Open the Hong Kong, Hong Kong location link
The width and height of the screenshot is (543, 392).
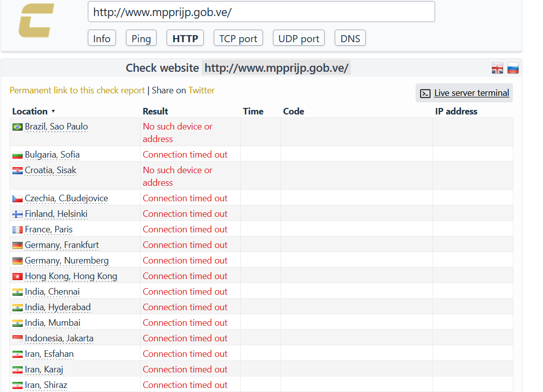[71, 276]
